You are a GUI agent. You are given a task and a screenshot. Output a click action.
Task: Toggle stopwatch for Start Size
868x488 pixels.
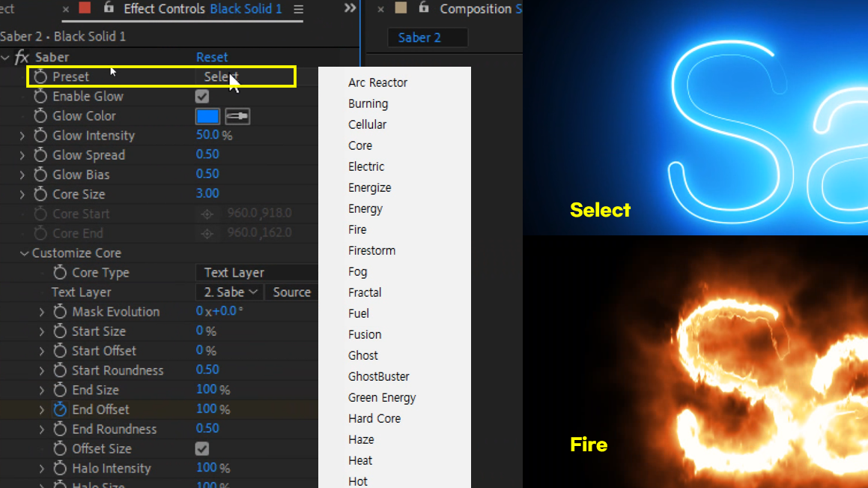(x=60, y=331)
